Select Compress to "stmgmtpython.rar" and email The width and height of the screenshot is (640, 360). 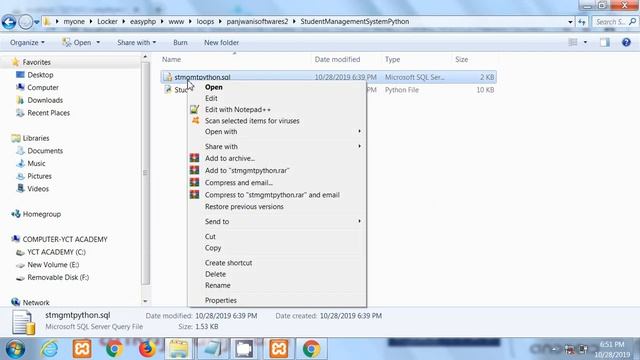(x=277, y=195)
